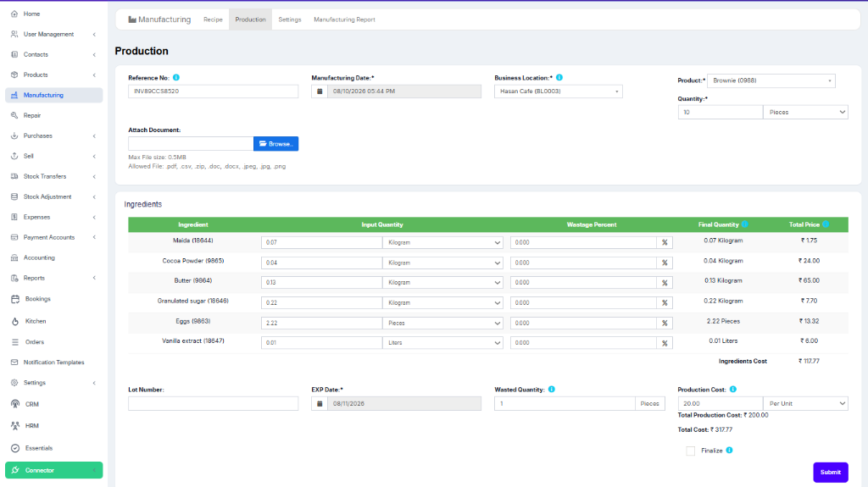The image size is (868, 487).
Task: Expand the Settings sidebar menu chevron
Action: 94,383
